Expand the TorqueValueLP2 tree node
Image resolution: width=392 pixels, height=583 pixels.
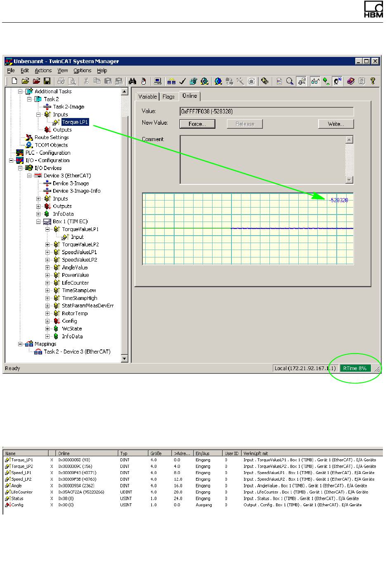click(47, 245)
